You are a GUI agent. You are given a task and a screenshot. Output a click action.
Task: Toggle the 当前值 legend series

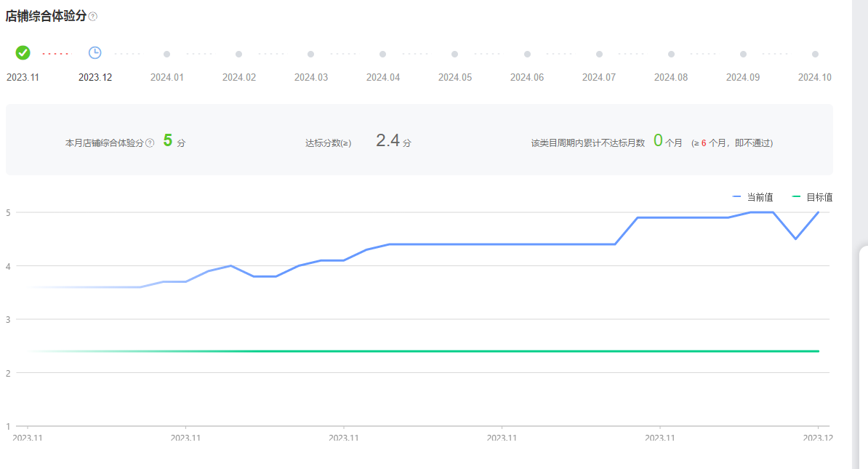[753, 197]
